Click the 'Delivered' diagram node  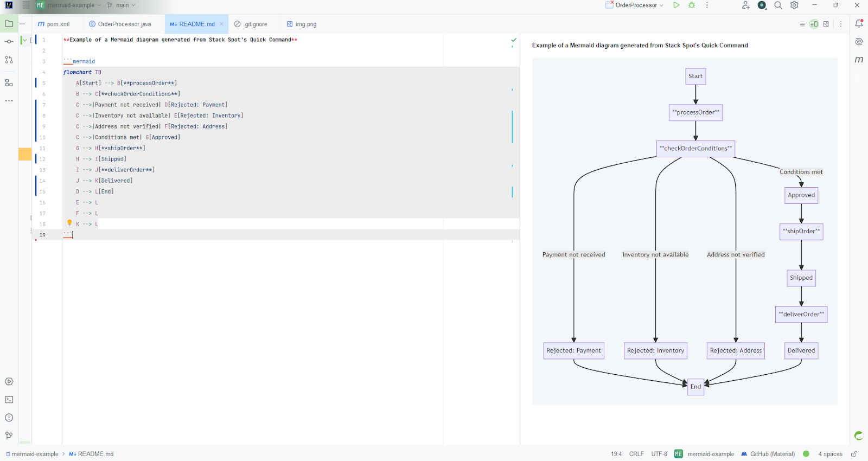801,351
